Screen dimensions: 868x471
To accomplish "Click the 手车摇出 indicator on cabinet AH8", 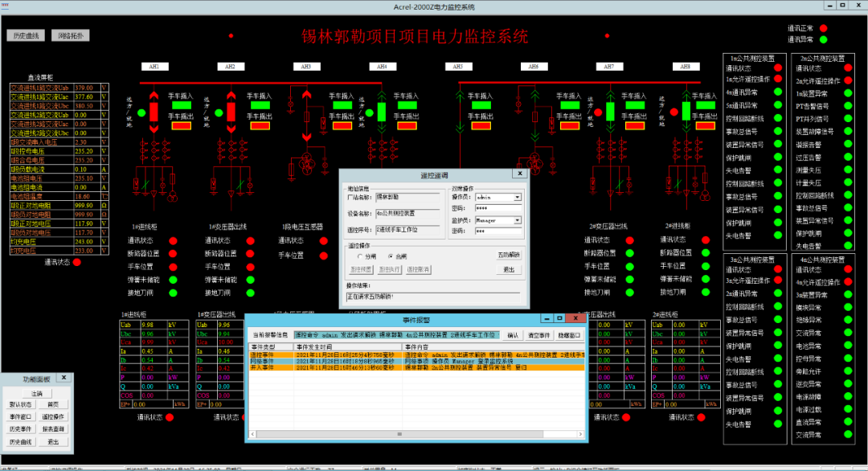I will pyautogui.click(x=706, y=126).
